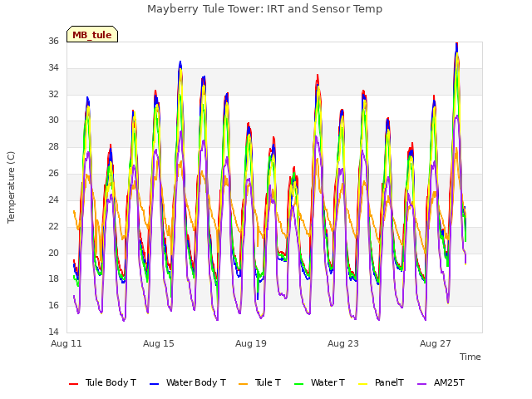Image resolution: width=532 pixels, height=399 pixels.
Task: Click the 36 y-axis tick label
Action: tap(53, 41)
